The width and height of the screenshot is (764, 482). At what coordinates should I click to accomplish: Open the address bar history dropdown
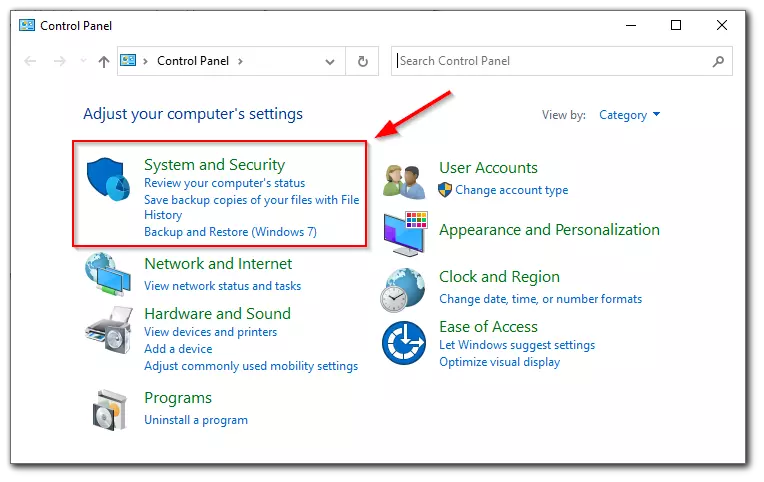tap(330, 61)
